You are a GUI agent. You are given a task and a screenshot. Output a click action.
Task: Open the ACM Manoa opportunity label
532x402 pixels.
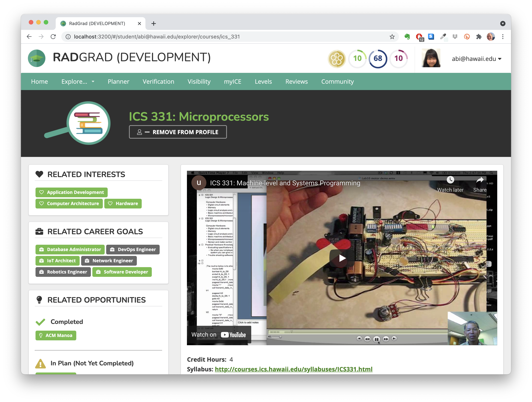[56, 335]
